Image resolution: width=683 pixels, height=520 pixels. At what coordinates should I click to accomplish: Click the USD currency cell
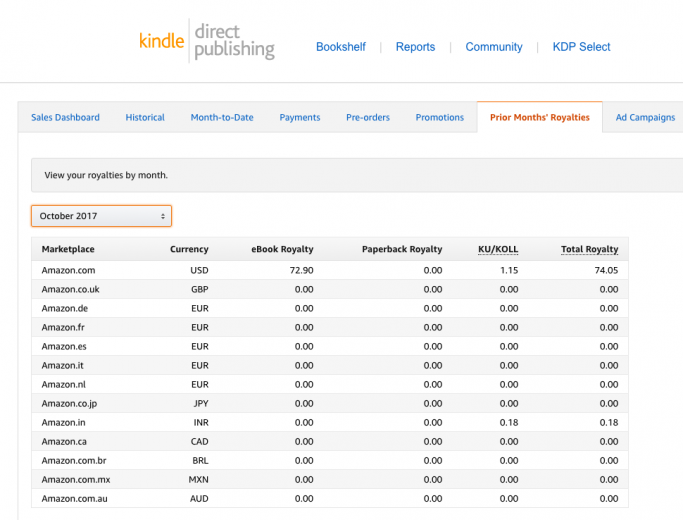pyautogui.click(x=199, y=270)
